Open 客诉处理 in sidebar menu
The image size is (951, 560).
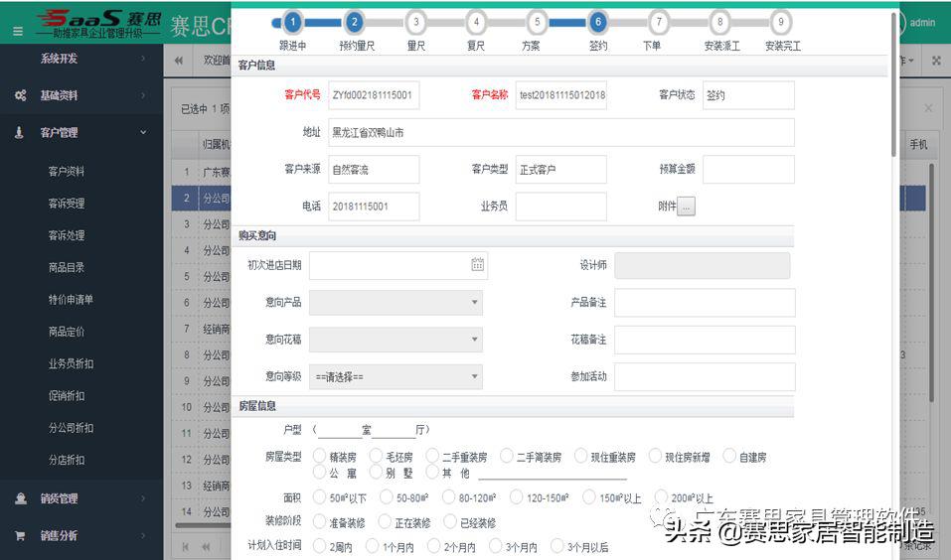pos(67,235)
